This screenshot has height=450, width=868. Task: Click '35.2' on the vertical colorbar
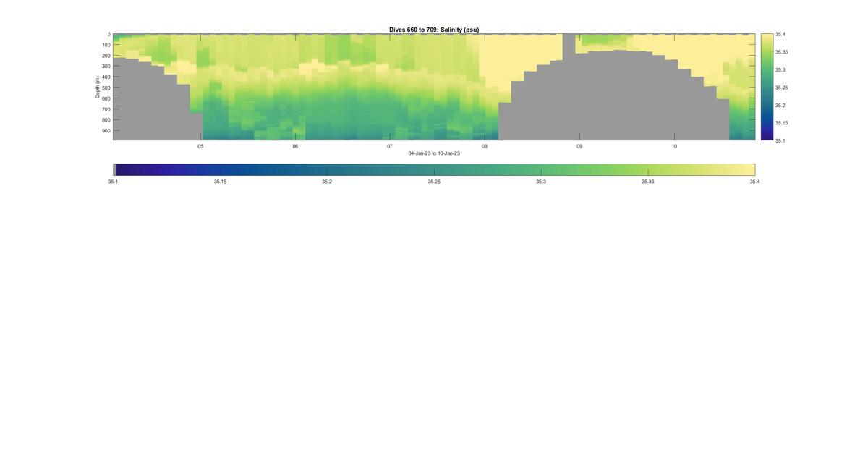pyautogui.click(x=780, y=105)
